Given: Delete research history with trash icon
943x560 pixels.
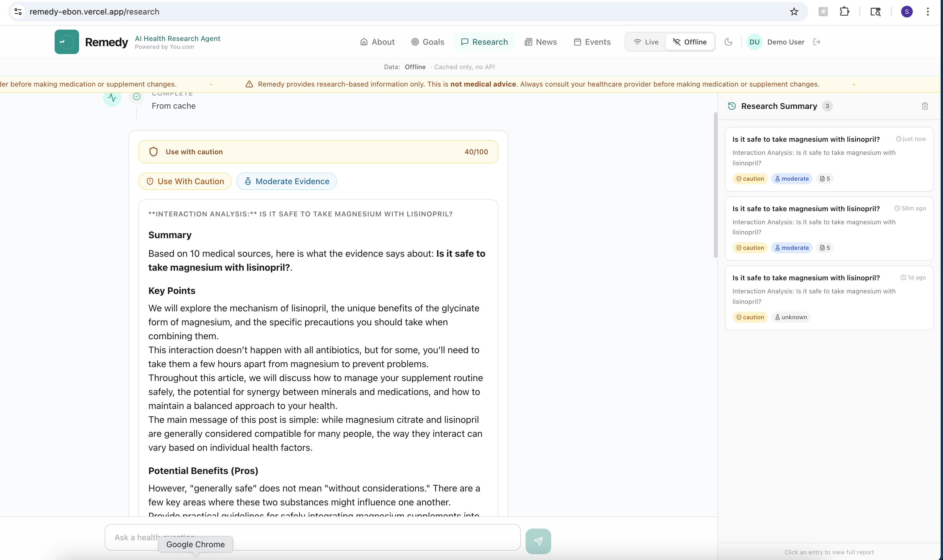Looking at the screenshot, I should pyautogui.click(x=925, y=106).
